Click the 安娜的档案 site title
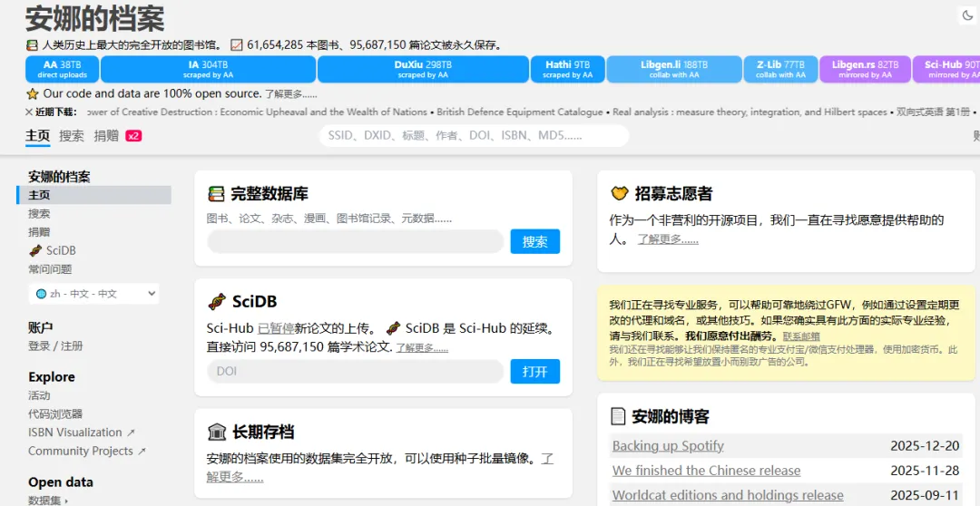This screenshot has height=506, width=980. pos(94,19)
